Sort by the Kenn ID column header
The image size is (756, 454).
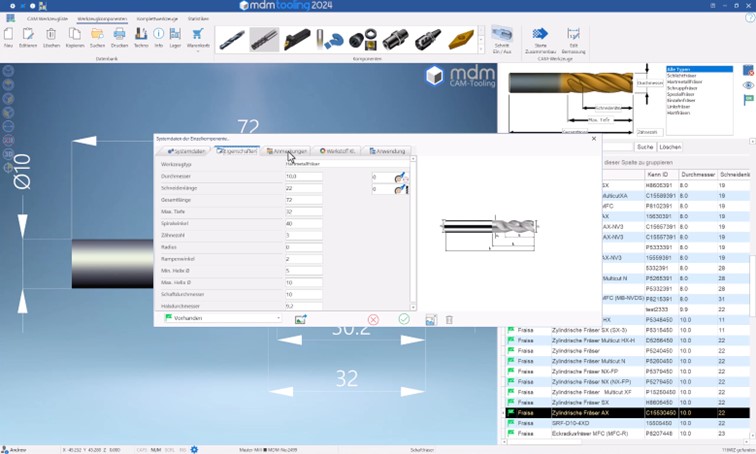(x=661, y=174)
